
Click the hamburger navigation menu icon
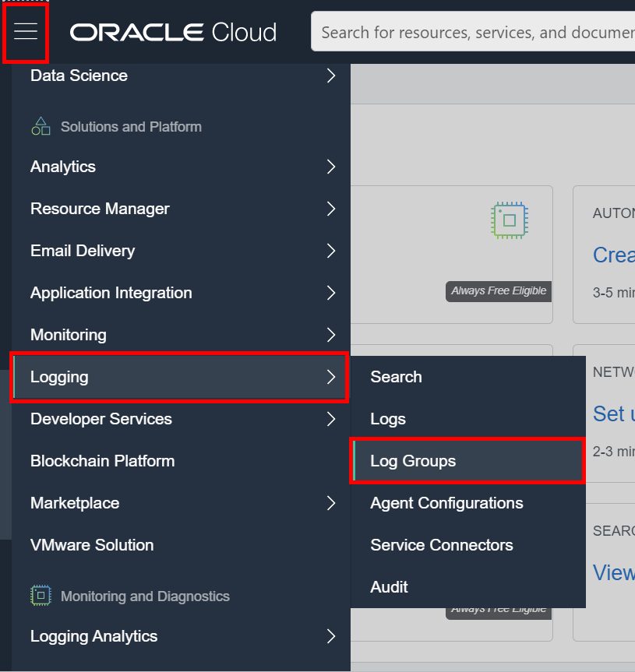[x=26, y=31]
